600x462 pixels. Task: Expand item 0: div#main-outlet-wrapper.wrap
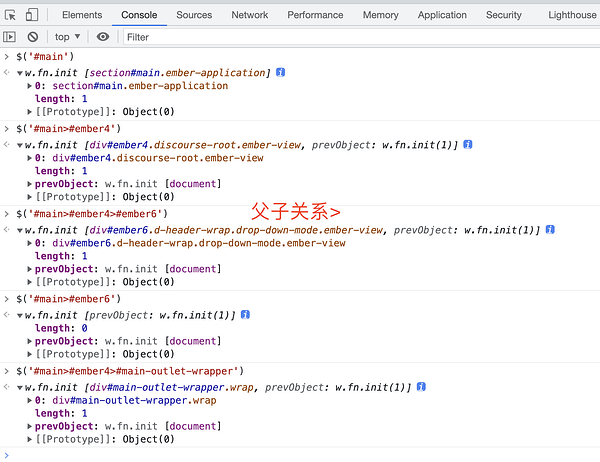tap(29, 400)
